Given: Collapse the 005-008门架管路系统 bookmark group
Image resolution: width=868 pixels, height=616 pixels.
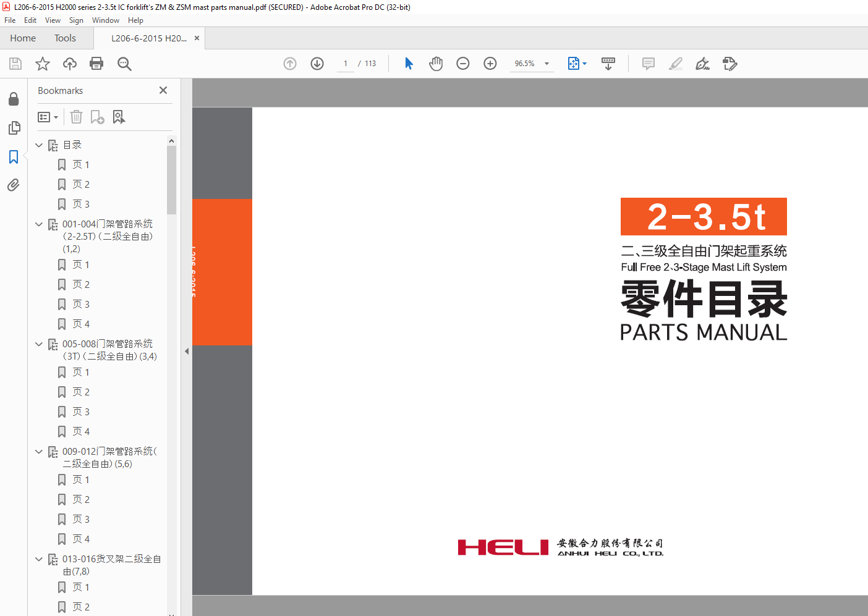Looking at the screenshot, I should pyautogui.click(x=39, y=344).
